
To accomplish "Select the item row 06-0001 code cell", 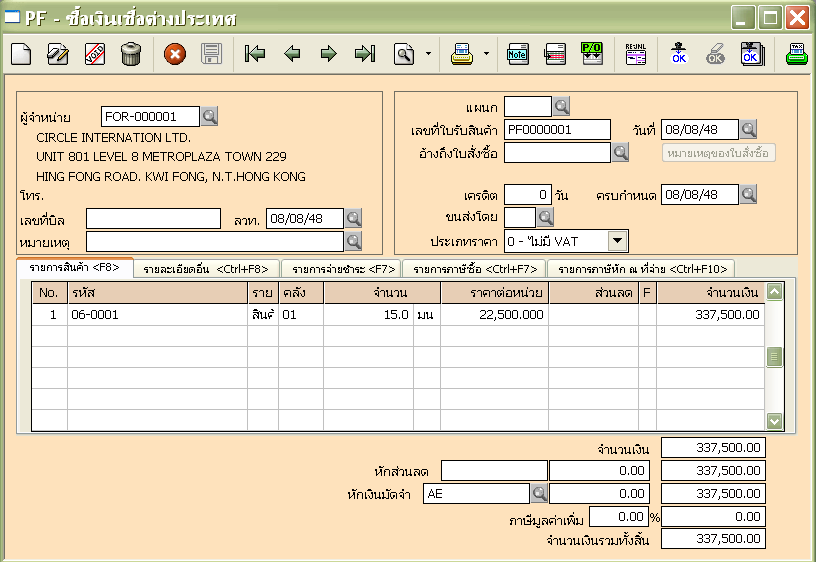I will 157,314.
